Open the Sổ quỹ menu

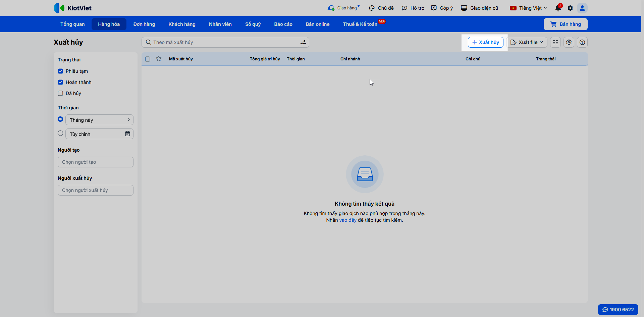(253, 24)
